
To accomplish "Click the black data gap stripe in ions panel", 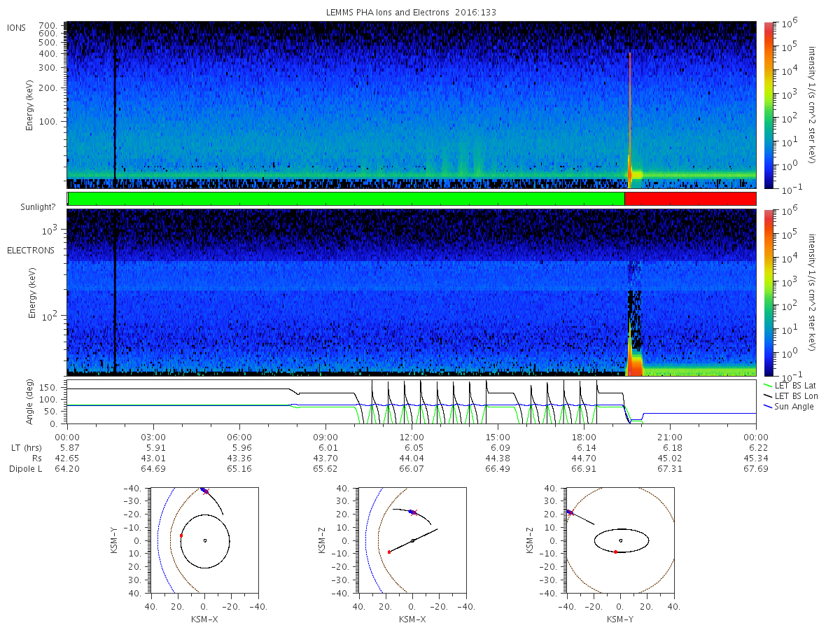I will click(x=115, y=105).
